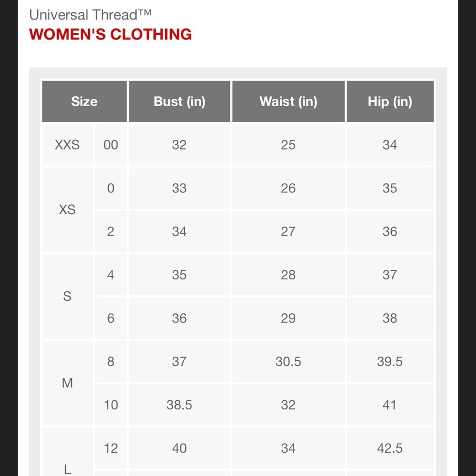Viewport: 476px width, 476px height.
Task: Click the S size label
Action: [x=67, y=296]
